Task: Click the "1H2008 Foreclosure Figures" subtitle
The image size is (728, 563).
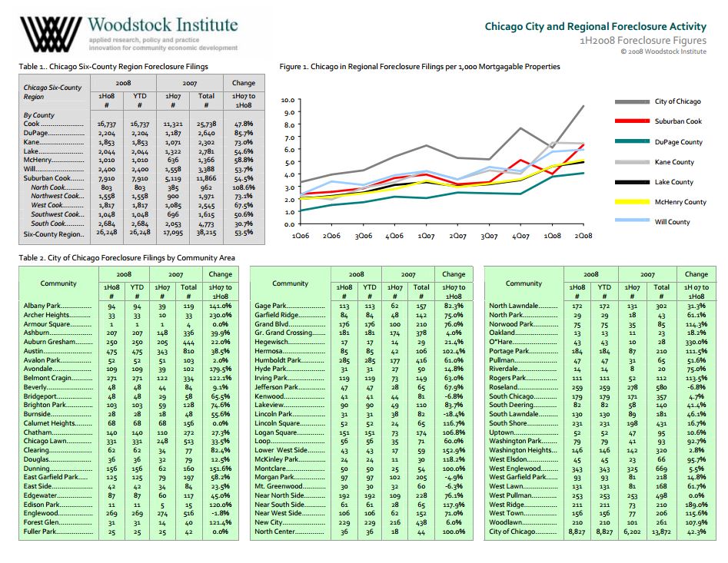Action: (x=643, y=41)
